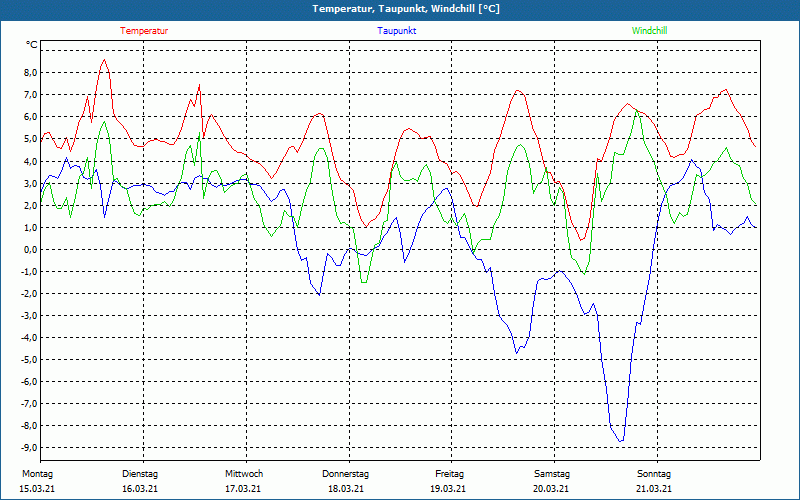This screenshot has height=500, width=800.
Task: Click the blue dew point minimum near -8,7 on Saturday
Action: pyautogui.click(x=621, y=441)
